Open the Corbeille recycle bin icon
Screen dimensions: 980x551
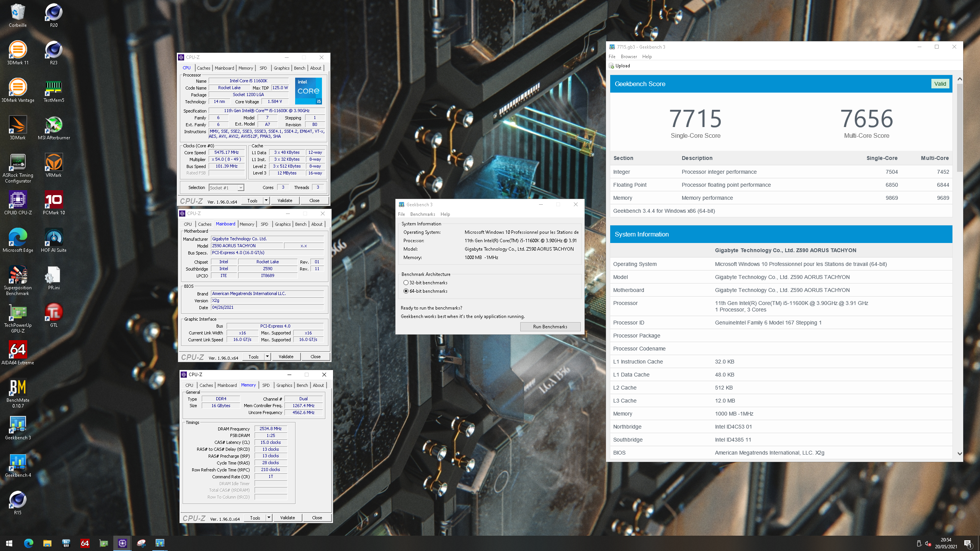pyautogui.click(x=18, y=15)
